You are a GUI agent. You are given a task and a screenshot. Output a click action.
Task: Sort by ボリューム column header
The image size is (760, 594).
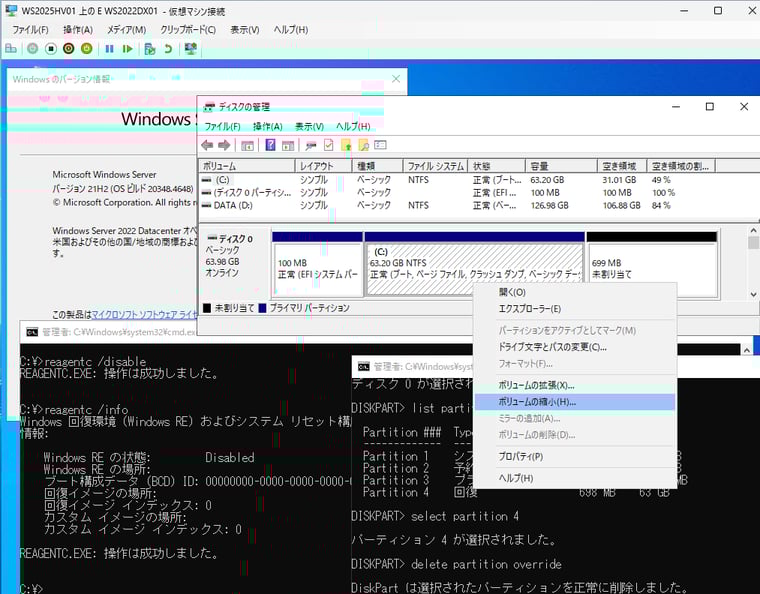tap(247, 166)
